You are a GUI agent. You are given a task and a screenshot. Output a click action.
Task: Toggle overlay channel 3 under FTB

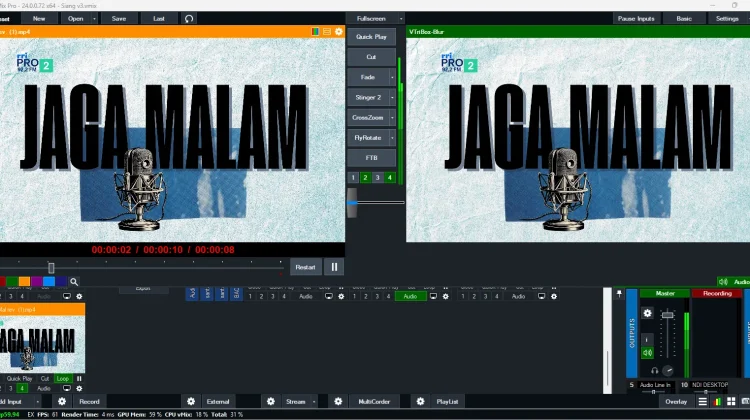[377, 177]
